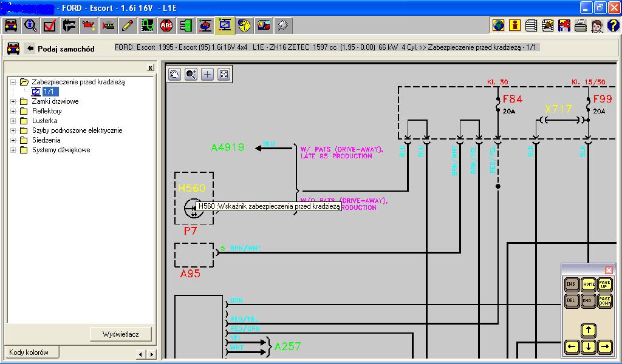Close the left tree panel

(x=151, y=68)
